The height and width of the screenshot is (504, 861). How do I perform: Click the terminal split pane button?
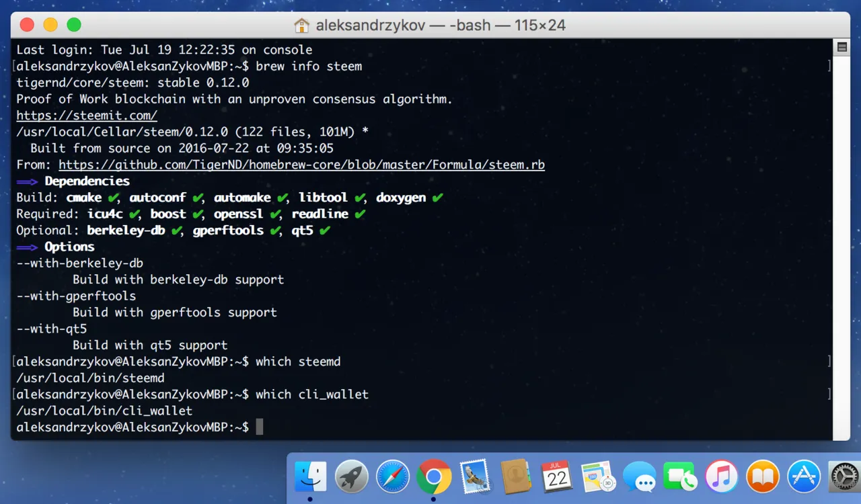point(841,47)
